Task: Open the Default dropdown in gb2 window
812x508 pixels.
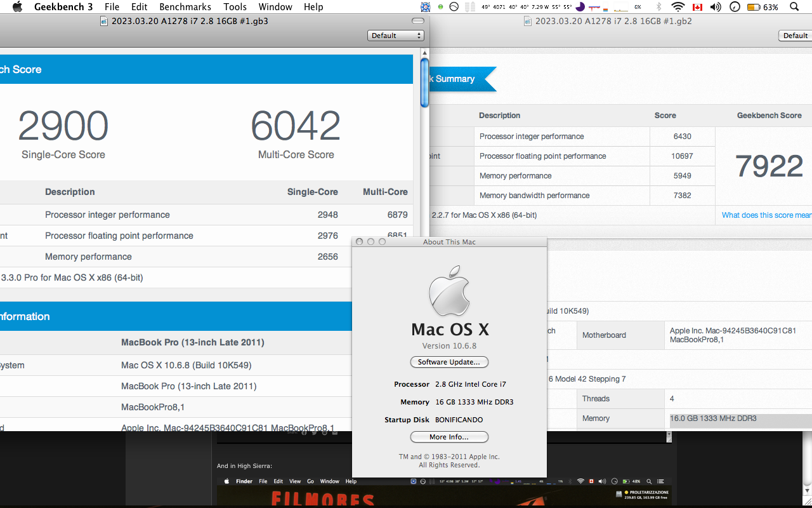Action: point(796,36)
